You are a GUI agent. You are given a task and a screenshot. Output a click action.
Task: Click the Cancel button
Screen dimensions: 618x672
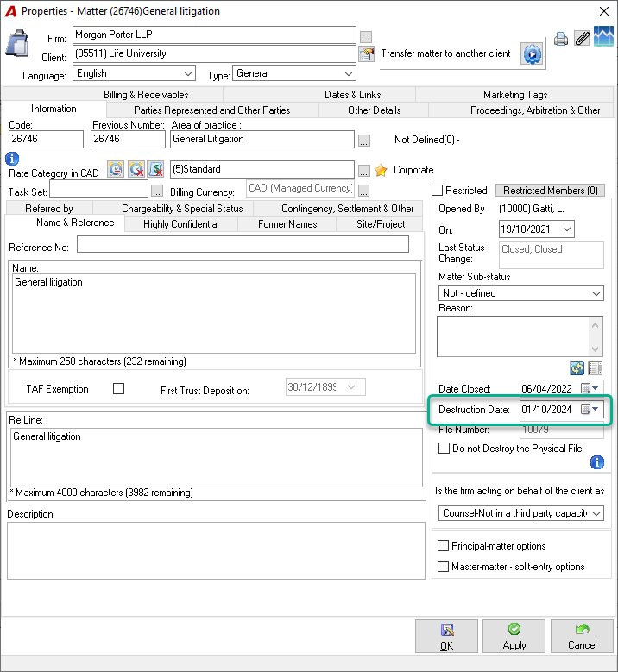tap(582, 637)
